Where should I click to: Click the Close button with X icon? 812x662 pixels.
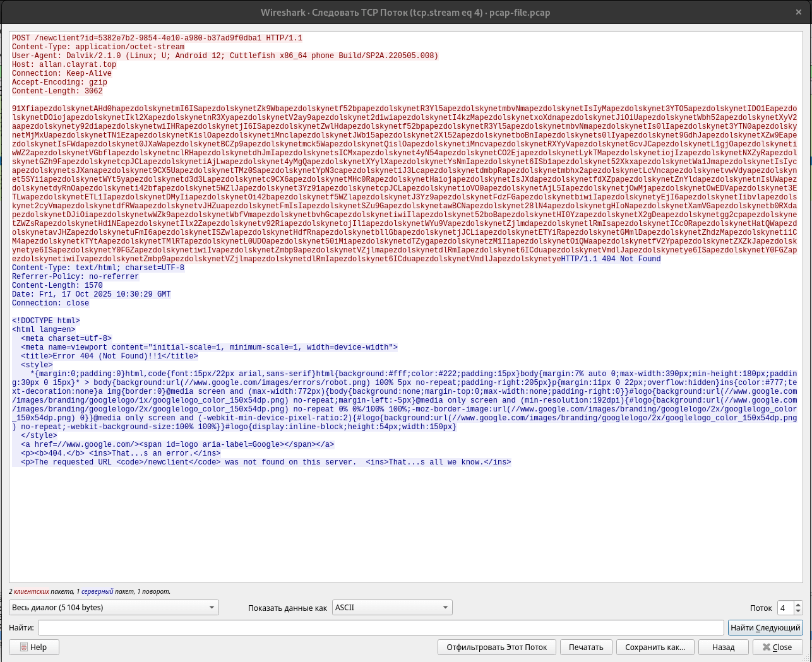coord(777,647)
